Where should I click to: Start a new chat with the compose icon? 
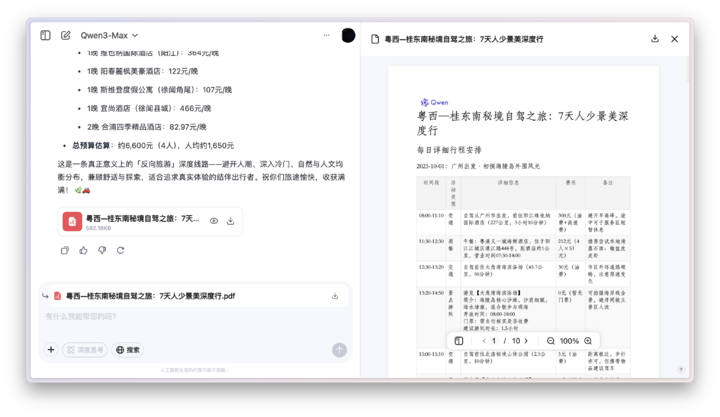[x=66, y=35]
